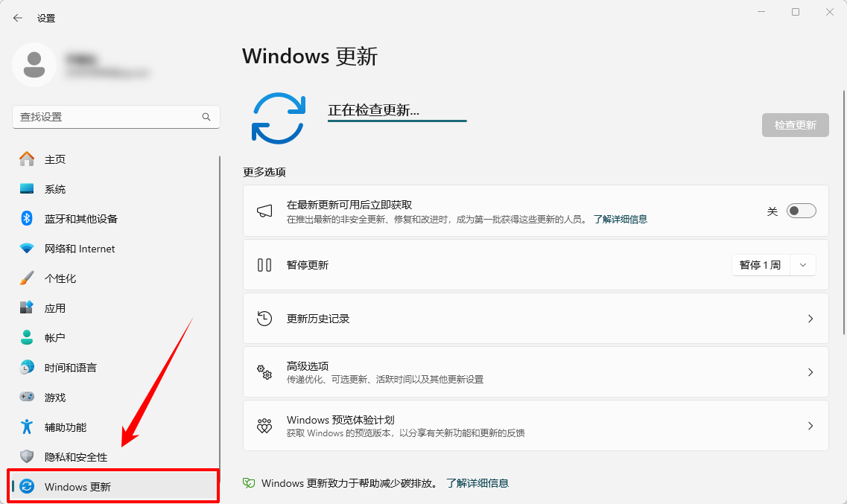Click the person icon beside 帐户
Screen dimensions: 847x504
click(27, 337)
